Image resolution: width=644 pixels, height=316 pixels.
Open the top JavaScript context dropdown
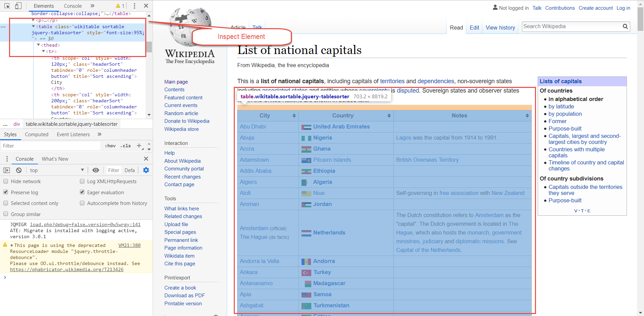(57, 170)
